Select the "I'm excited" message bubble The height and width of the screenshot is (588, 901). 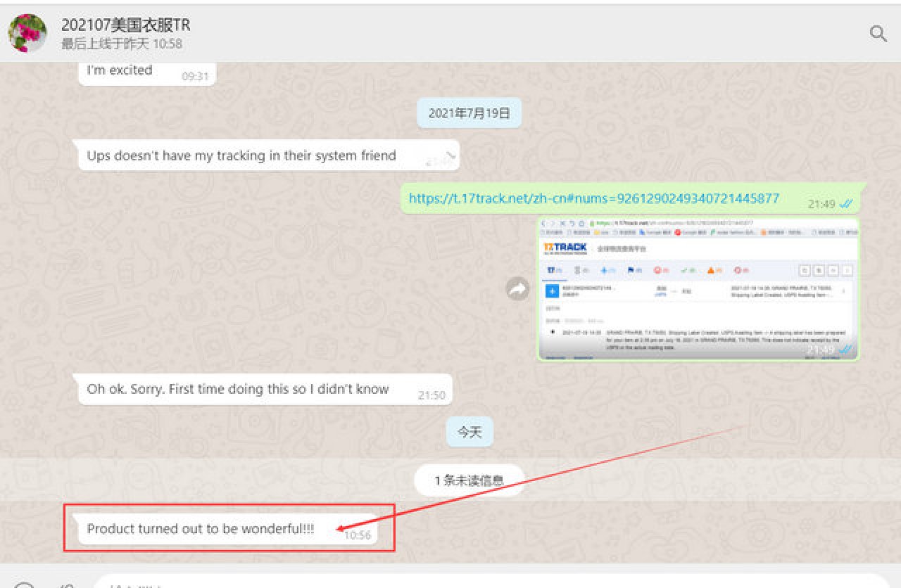120,70
